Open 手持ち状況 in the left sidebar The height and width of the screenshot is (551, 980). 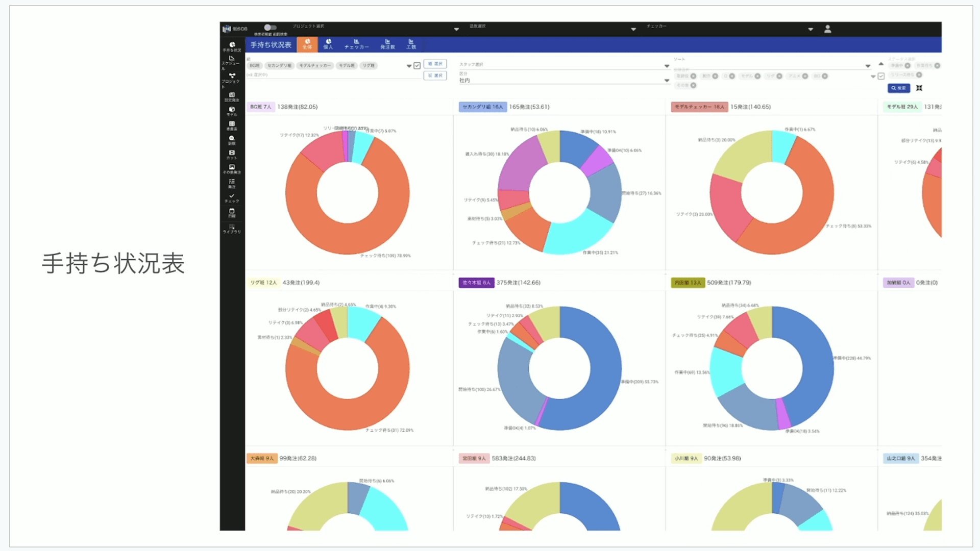coord(232,47)
